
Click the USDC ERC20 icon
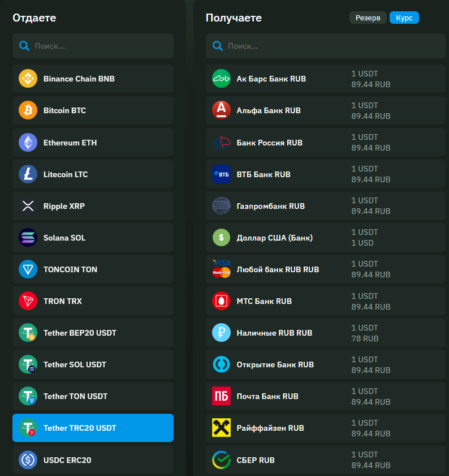coord(28,460)
